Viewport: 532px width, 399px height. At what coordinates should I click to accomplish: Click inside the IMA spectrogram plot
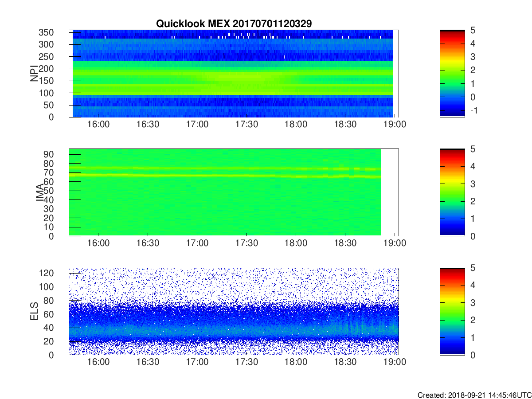(234, 192)
